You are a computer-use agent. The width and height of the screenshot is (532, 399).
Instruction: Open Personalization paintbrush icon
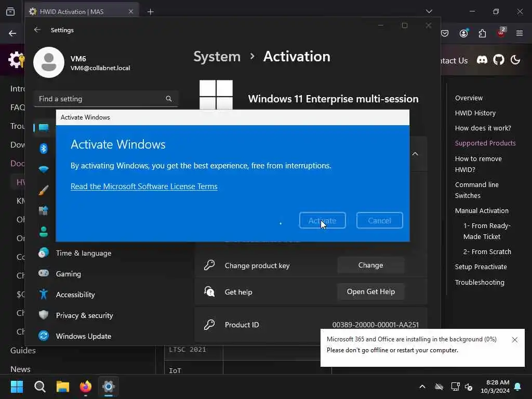pos(44,190)
